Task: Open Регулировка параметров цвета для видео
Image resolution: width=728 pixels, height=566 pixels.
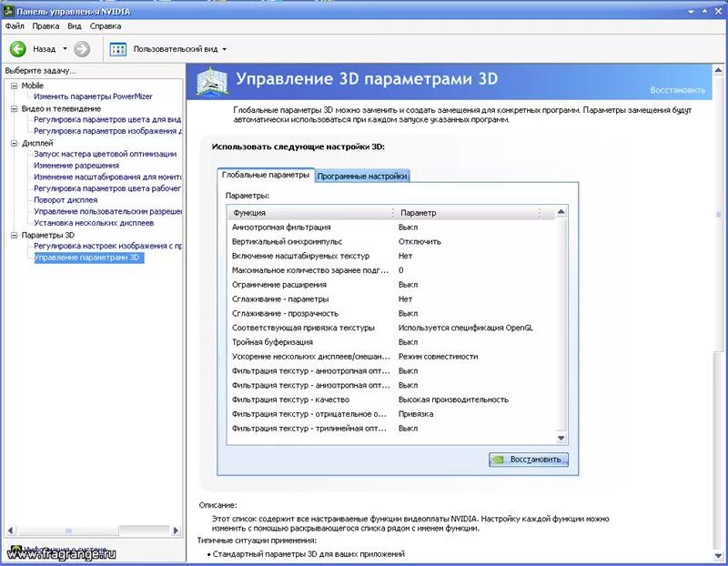Action: coord(107,119)
